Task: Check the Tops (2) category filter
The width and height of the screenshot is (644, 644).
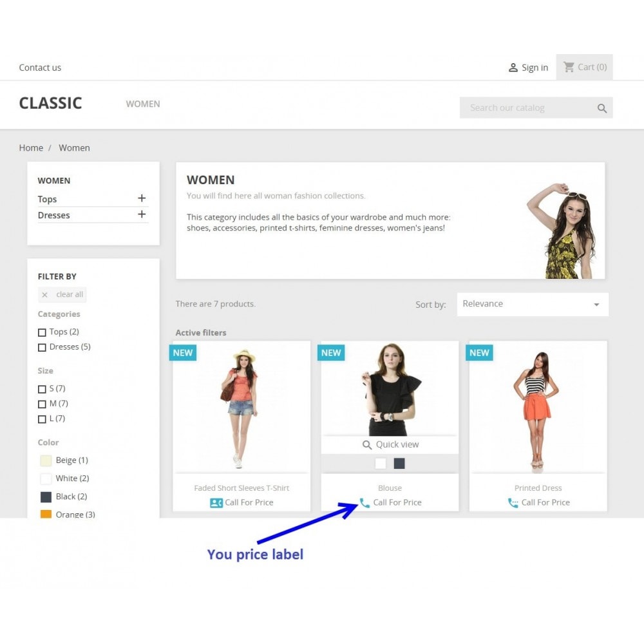Action: [x=42, y=332]
